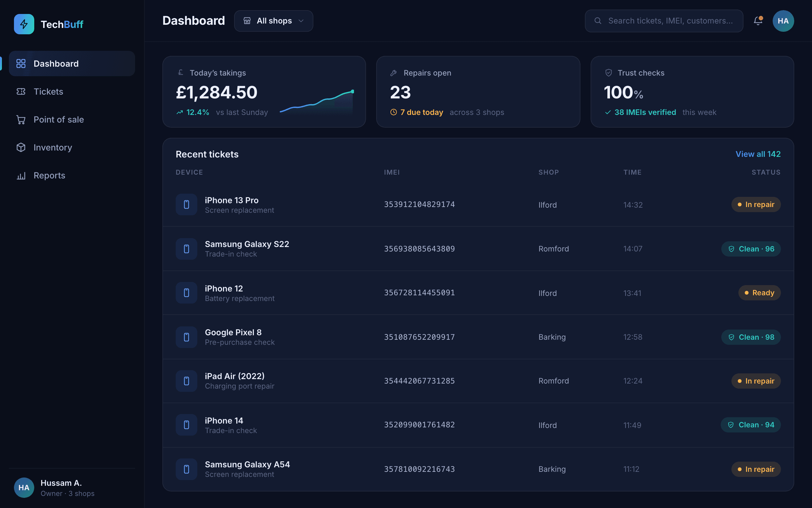Click IMEI 351087652209917
This screenshot has height=508, width=812.
(419, 337)
